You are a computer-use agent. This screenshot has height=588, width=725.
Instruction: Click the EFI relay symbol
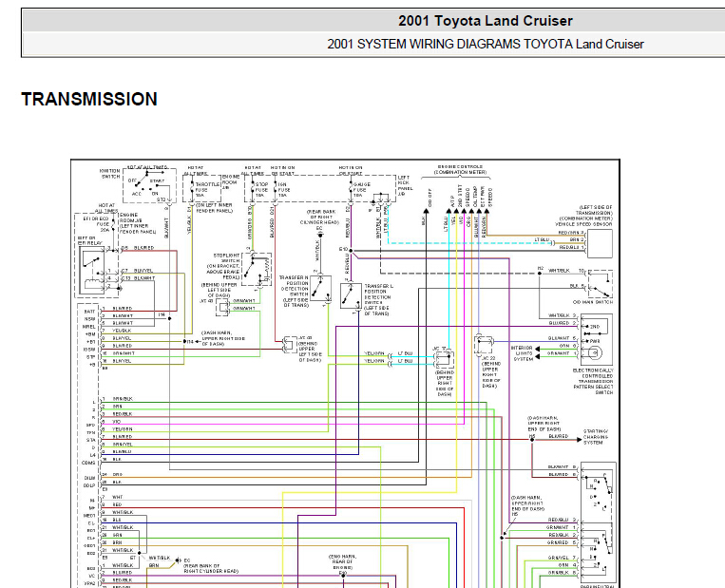click(93, 271)
